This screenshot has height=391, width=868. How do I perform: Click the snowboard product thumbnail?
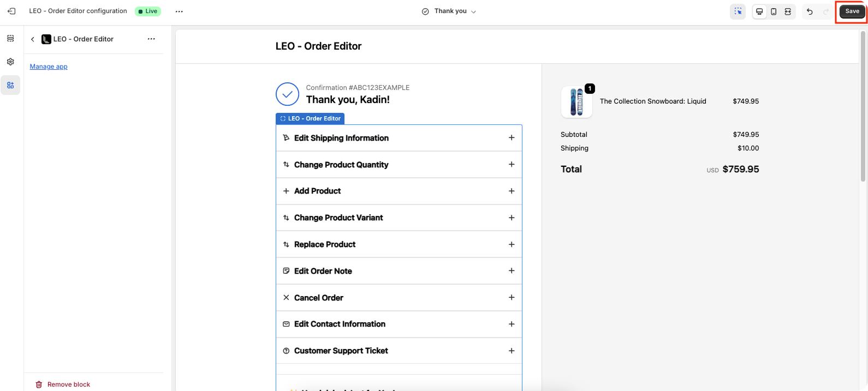[x=576, y=102]
